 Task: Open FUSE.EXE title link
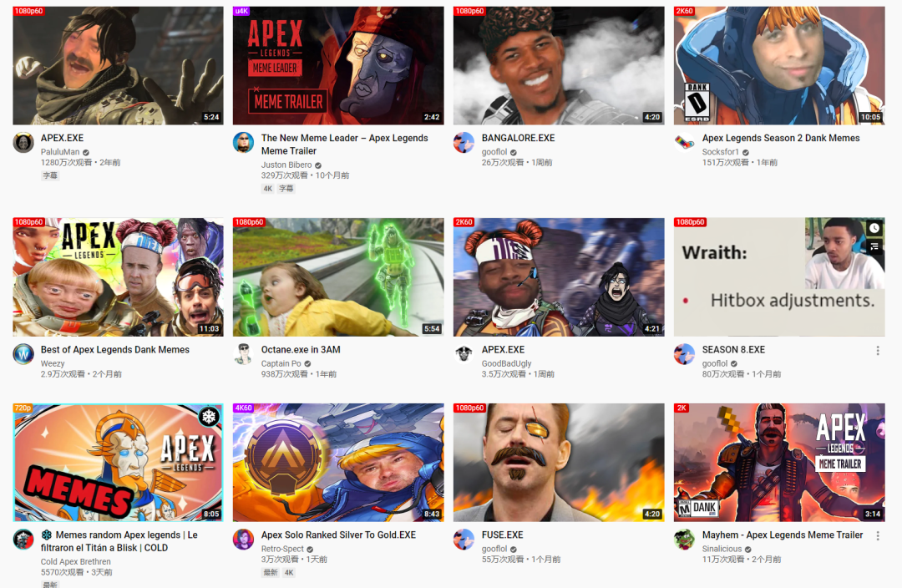[502, 535]
